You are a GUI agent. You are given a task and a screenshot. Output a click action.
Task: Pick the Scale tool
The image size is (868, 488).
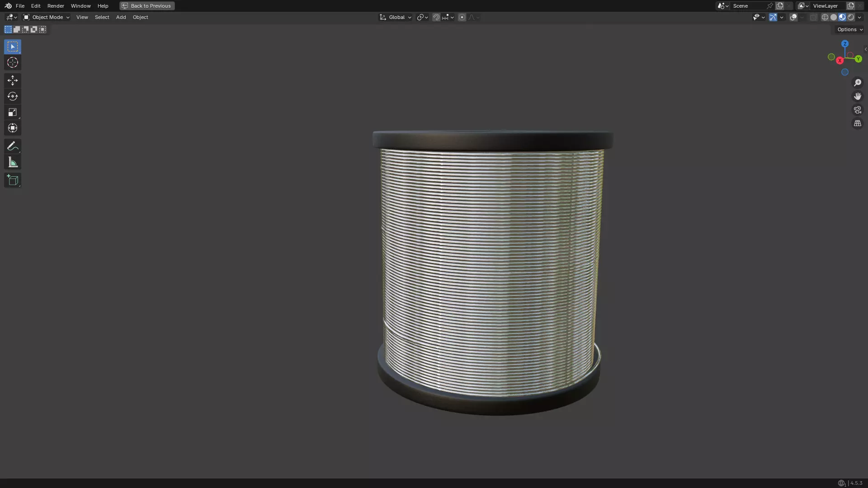tap(13, 112)
